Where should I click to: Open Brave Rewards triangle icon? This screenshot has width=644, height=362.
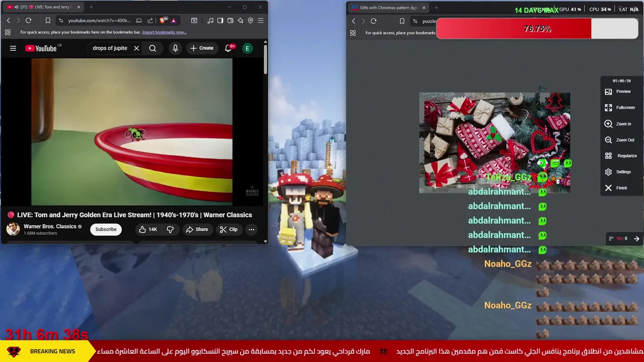click(174, 21)
